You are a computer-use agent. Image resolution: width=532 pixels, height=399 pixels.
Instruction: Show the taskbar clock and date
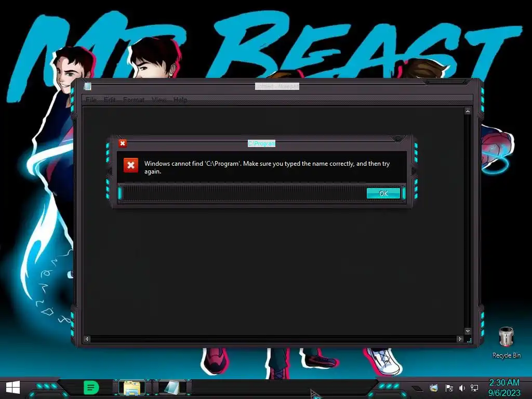point(504,388)
